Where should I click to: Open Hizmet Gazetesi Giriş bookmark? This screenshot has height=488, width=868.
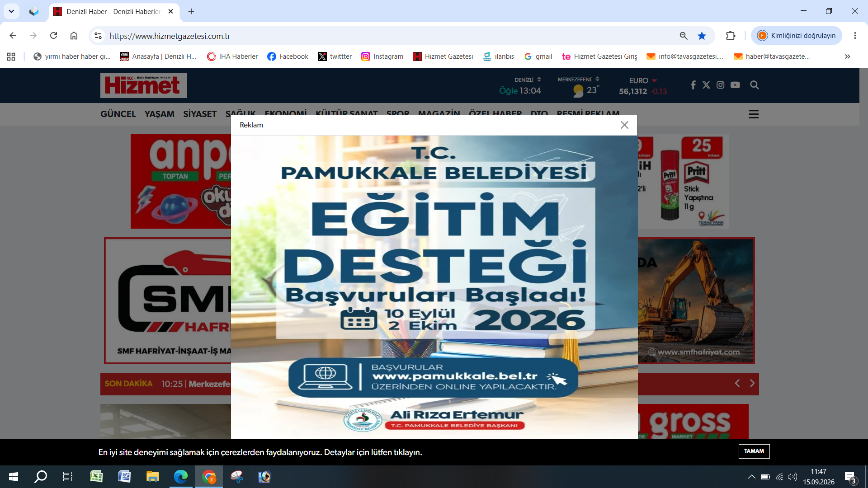pos(599,56)
